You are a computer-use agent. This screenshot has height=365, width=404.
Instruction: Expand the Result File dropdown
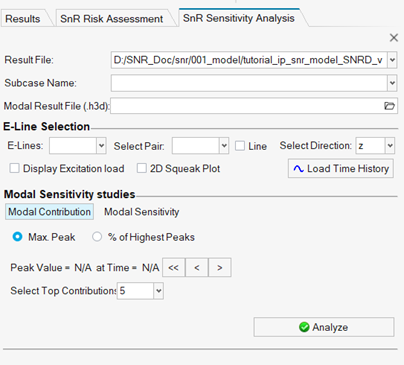coord(392,60)
